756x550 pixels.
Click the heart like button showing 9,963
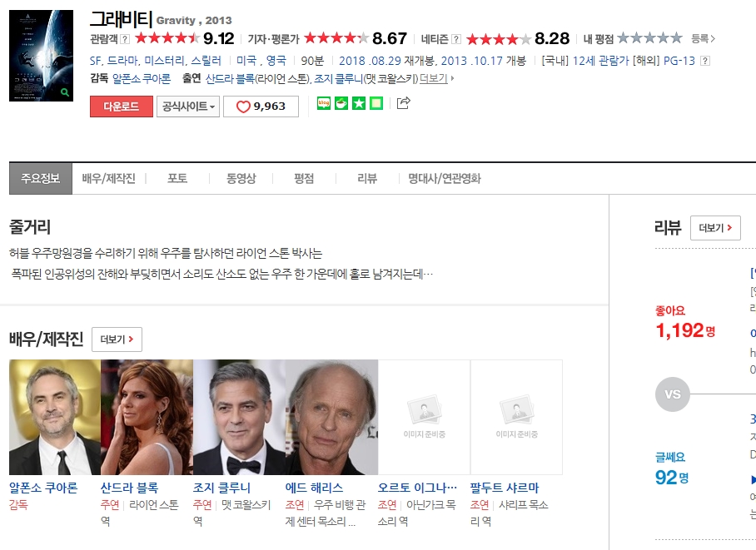(261, 107)
